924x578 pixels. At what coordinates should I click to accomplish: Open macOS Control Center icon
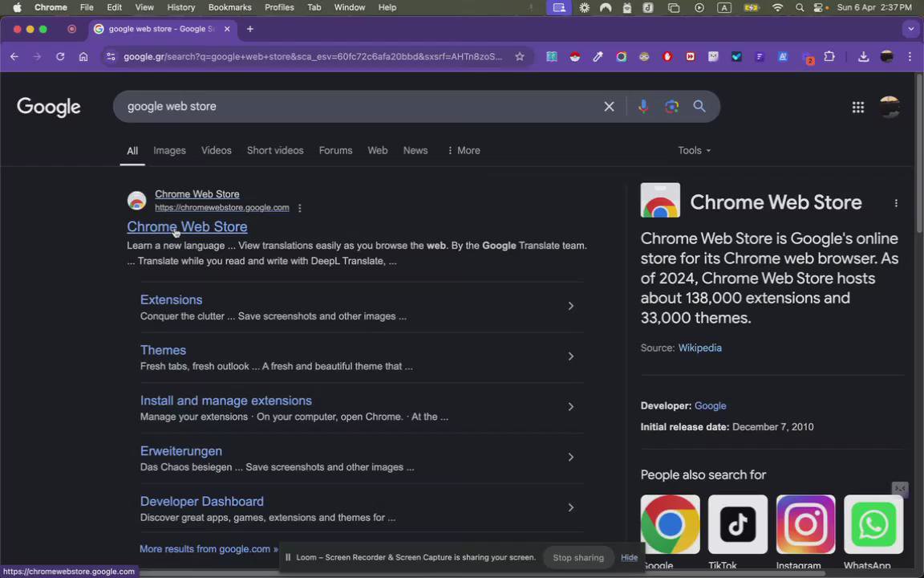click(x=818, y=8)
